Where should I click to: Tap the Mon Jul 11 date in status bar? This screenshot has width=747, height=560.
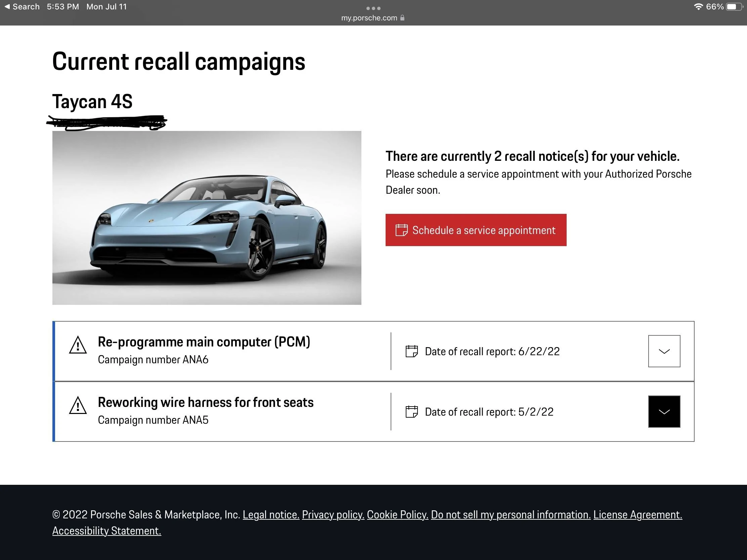click(x=106, y=7)
